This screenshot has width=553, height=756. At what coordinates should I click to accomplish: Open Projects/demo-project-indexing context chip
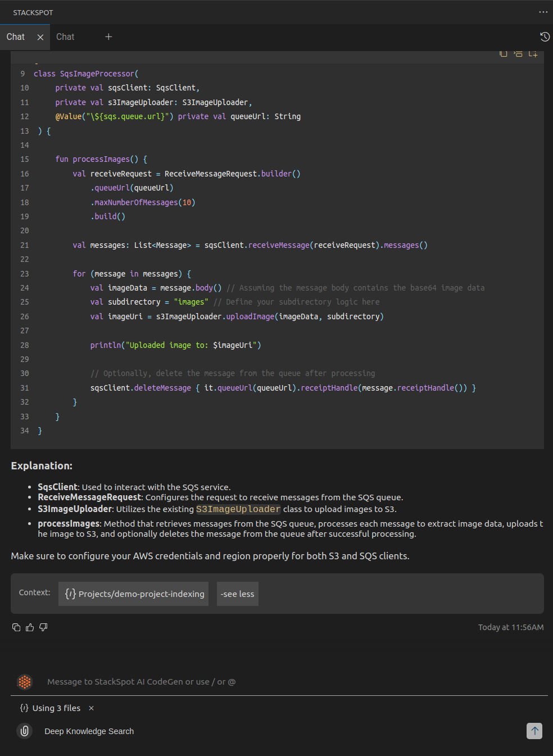pyautogui.click(x=134, y=594)
